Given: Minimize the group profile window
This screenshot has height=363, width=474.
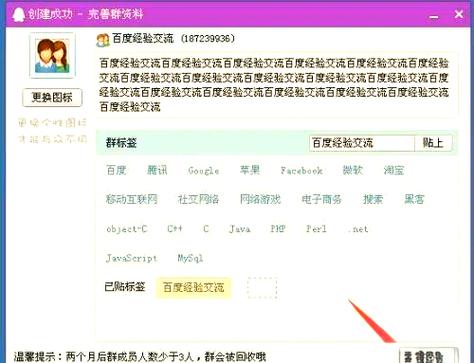Looking at the screenshot, I should pos(434,16).
